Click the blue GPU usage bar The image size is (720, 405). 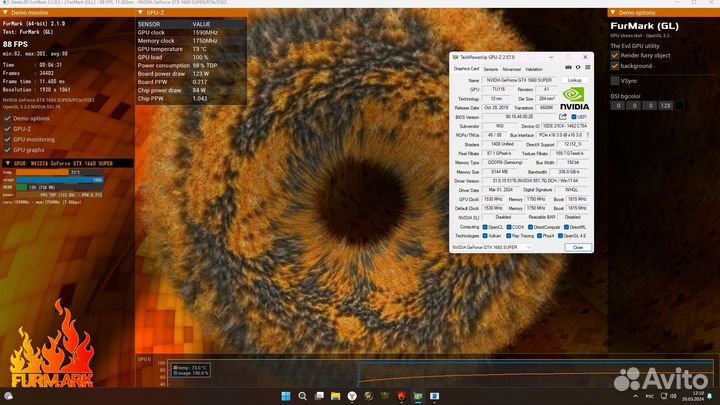tap(60, 180)
